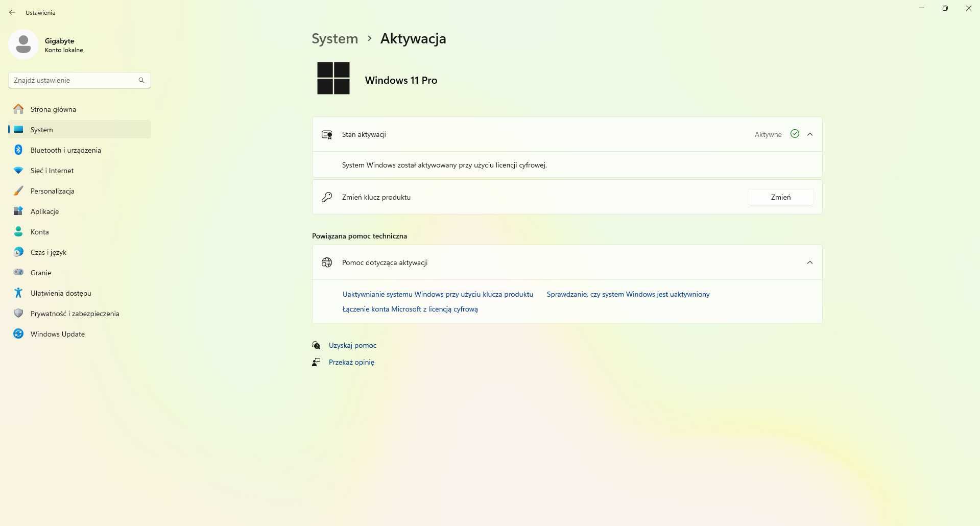Click the Strona główna home icon
Viewport: 980px width, 526px height.
pos(18,109)
